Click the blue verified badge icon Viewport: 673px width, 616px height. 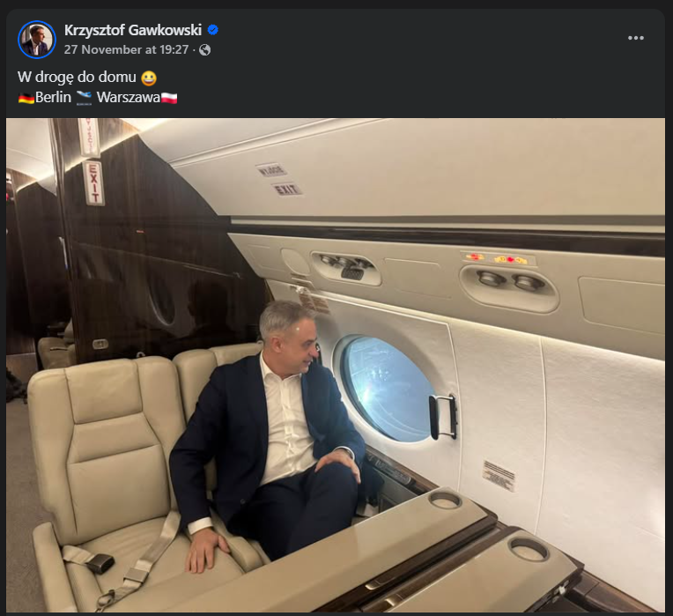[213, 30]
